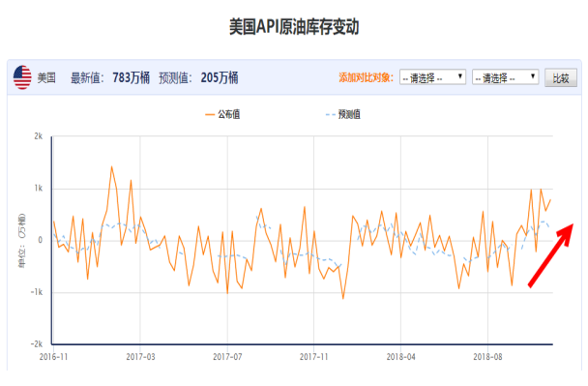Toggle the 预测值 legend series

coord(343,114)
